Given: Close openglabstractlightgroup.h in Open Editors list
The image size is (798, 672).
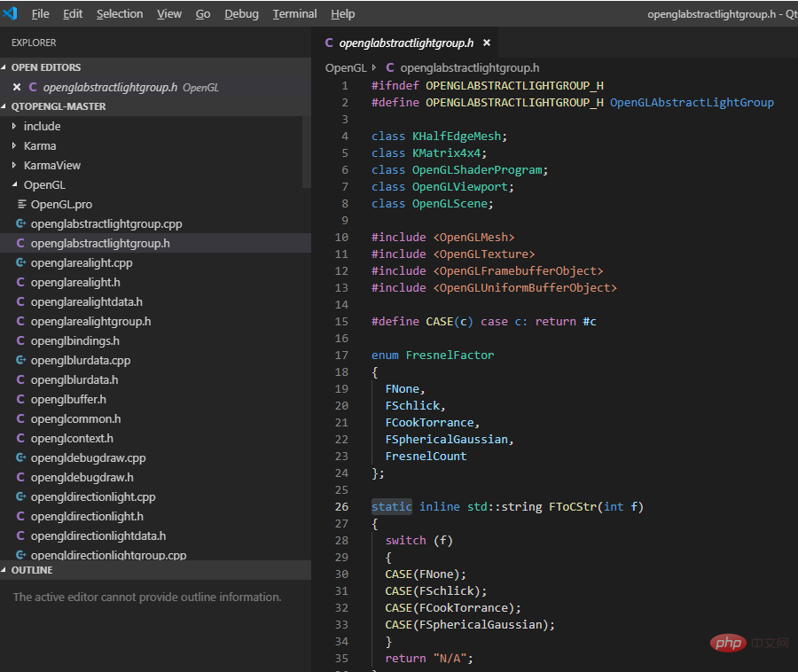Looking at the screenshot, I should (x=17, y=87).
